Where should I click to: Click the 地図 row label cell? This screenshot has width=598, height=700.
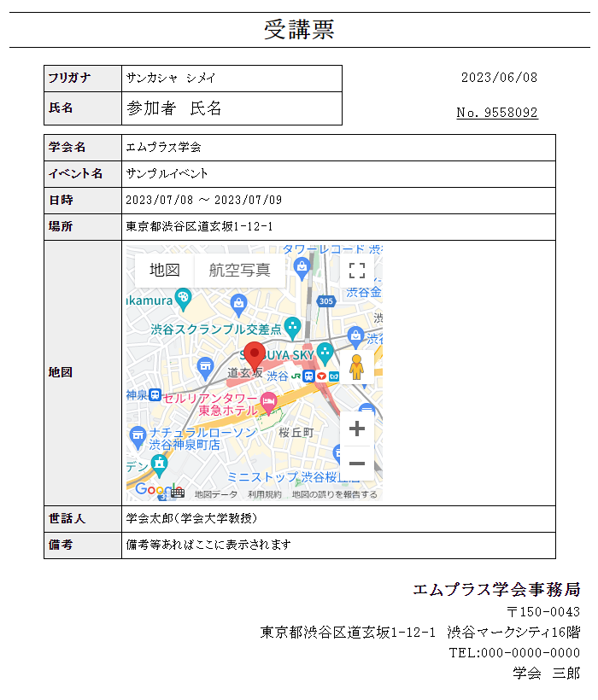(83, 373)
